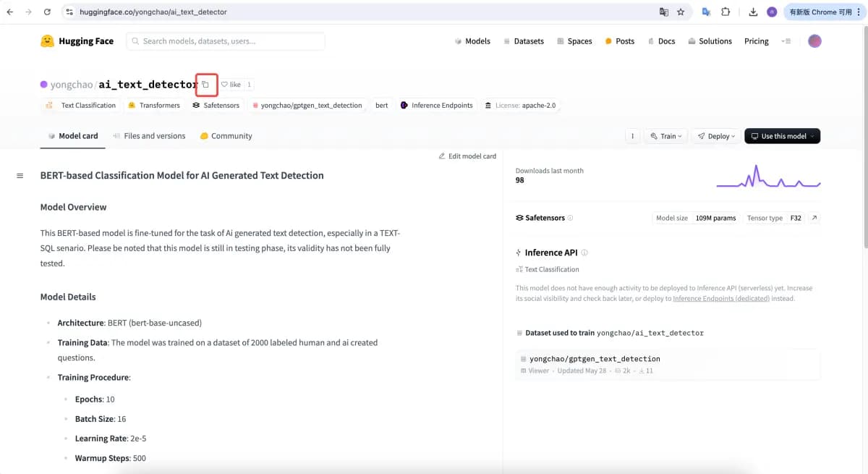Open Chrome downloads icon

point(753,12)
